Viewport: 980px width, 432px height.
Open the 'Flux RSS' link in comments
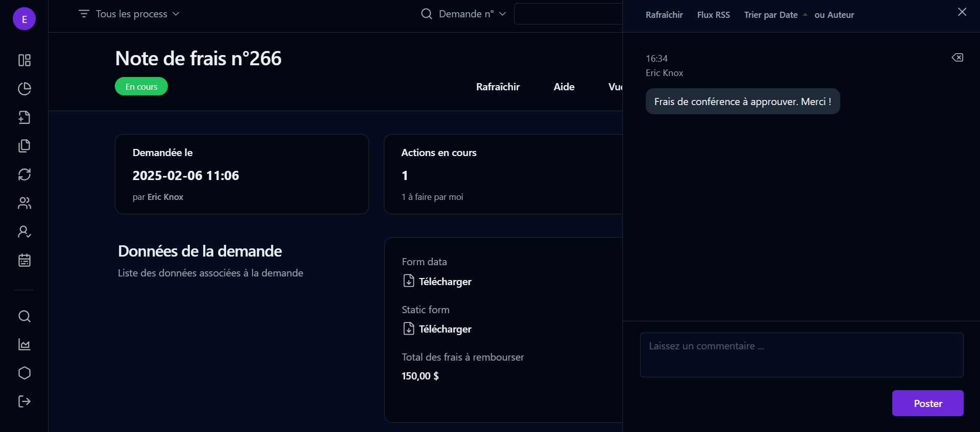click(713, 15)
